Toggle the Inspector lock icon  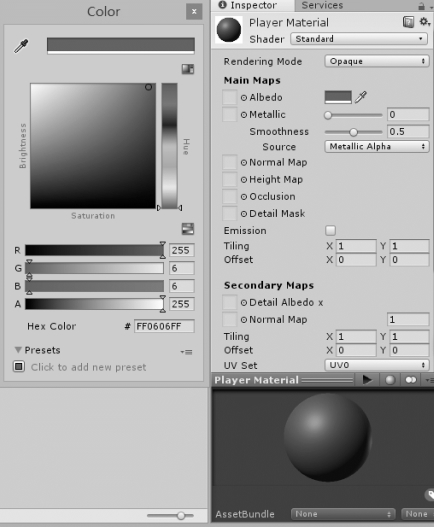pyautogui.click(x=421, y=6)
